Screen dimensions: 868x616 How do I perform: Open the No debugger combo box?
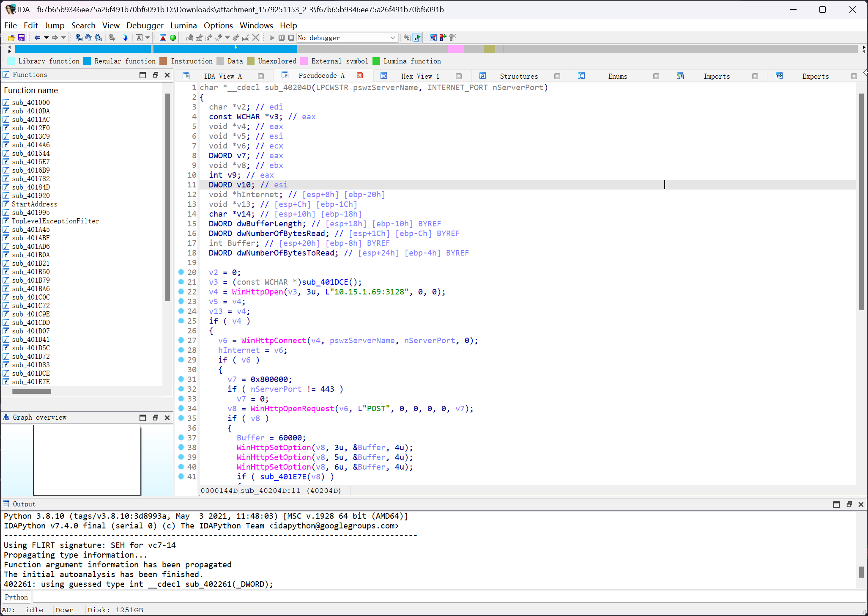pyautogui.click(x=347, y=38)
